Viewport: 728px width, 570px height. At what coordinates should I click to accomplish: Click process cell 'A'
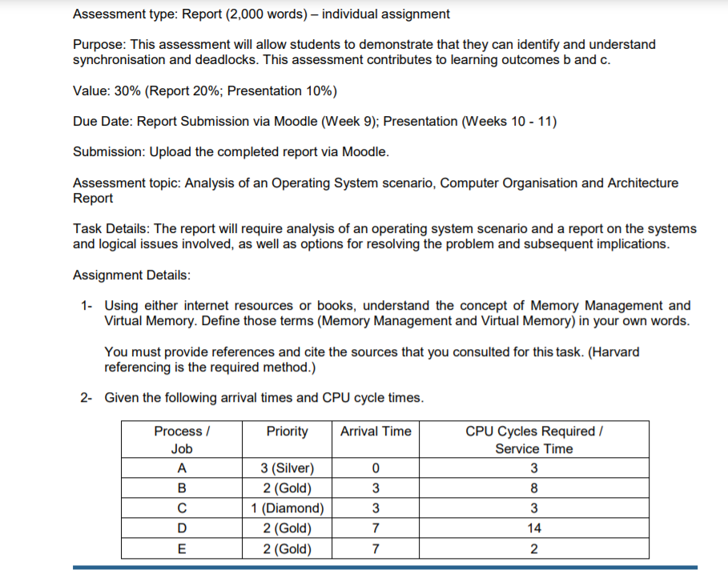(182, 468)
